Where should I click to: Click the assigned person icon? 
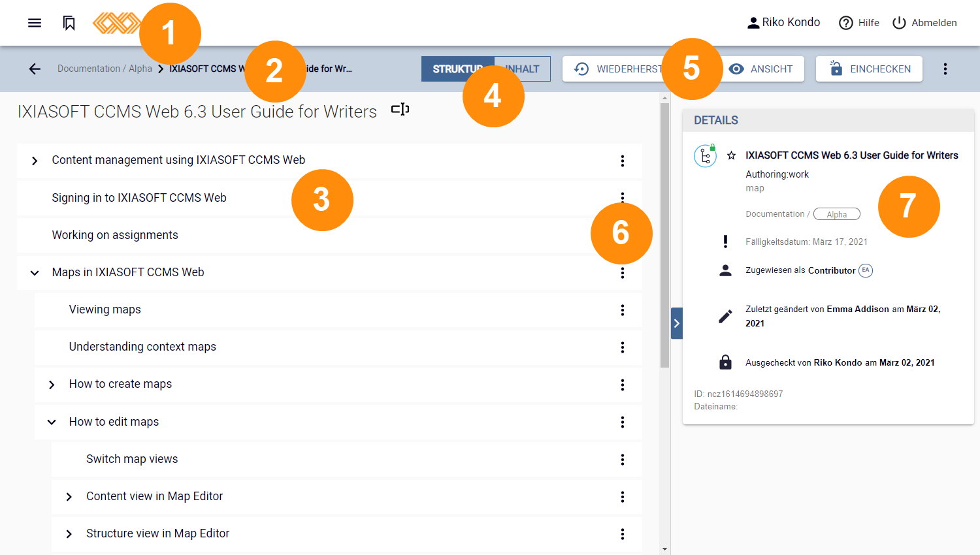coord(725,270)
